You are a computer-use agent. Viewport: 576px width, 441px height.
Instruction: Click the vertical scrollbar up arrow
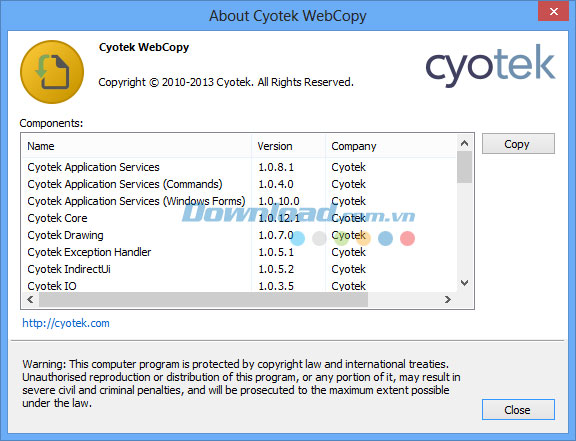coord(464,143)
